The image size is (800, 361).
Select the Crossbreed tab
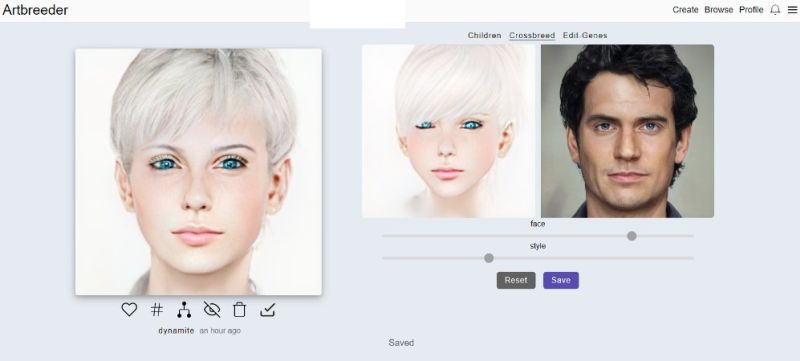532,35
